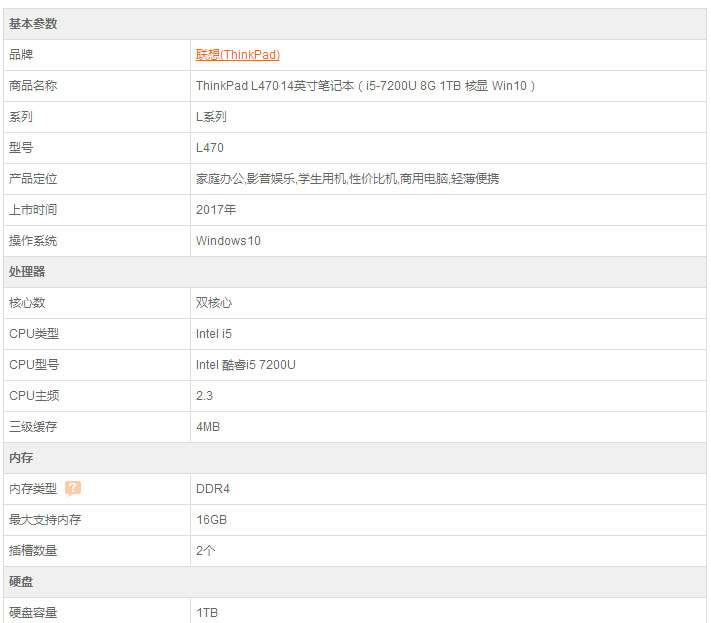Screen dimensions: 711x623
Task: Select the 三级缓存 label cell
Action: 97,427
